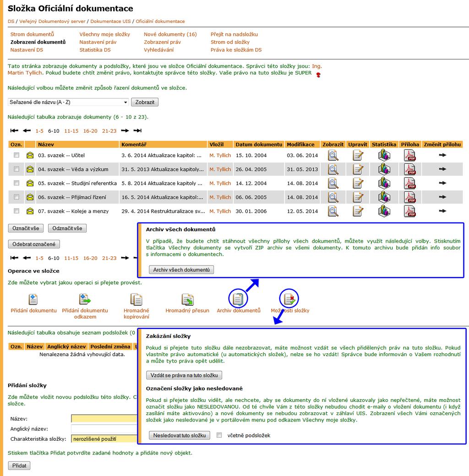Click the Archiv všech dokumentů button

[x=181, y=270]
